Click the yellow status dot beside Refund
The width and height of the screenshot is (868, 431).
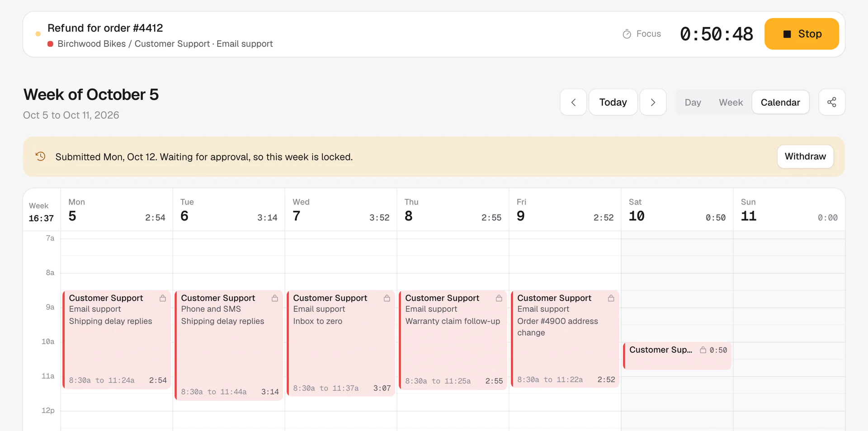click(38, 34)
